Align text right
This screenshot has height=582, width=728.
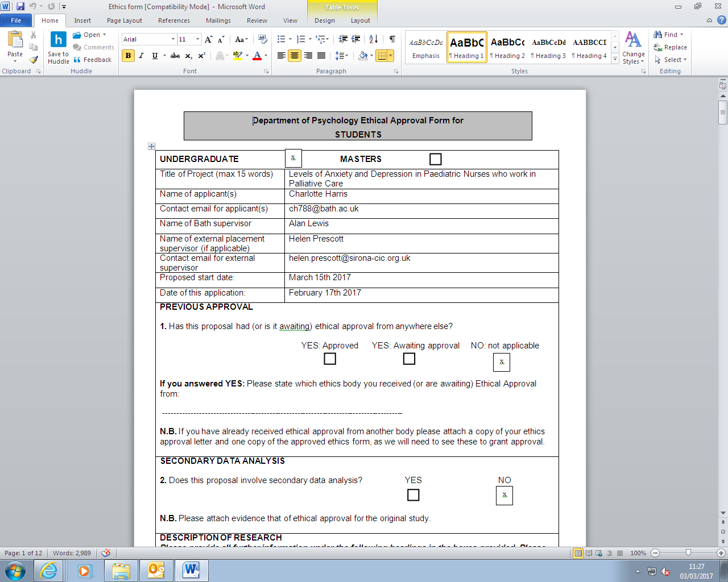(x=308, y=56)
